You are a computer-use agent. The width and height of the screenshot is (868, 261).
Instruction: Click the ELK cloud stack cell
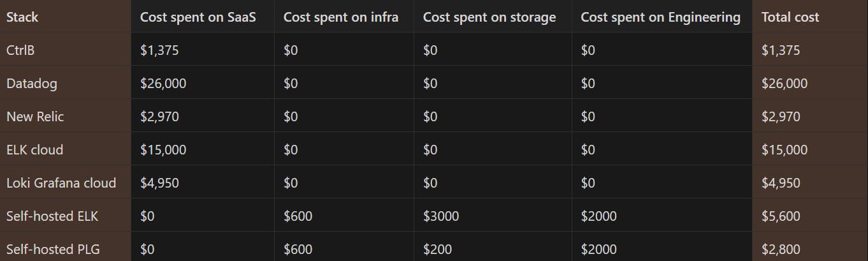[x=35, y=150]
